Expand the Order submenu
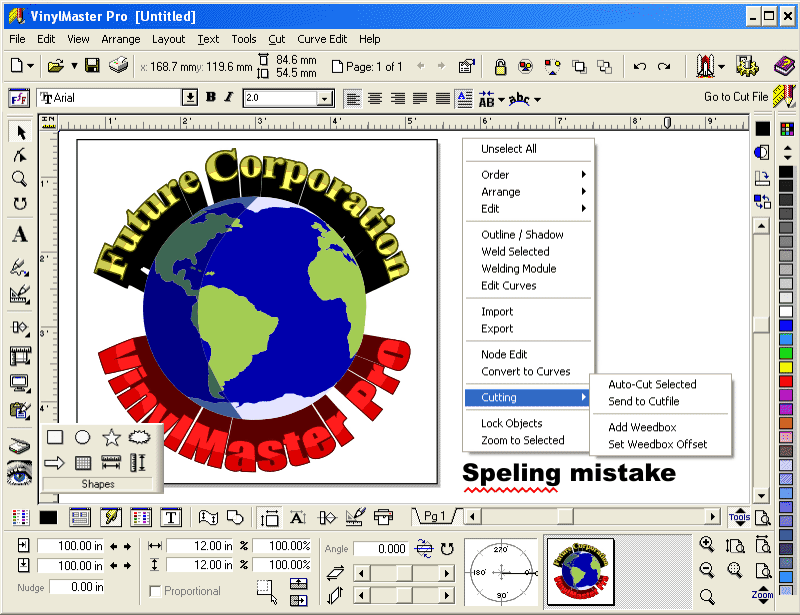Viewport: 800px width, 615px height. click(530, 175)
